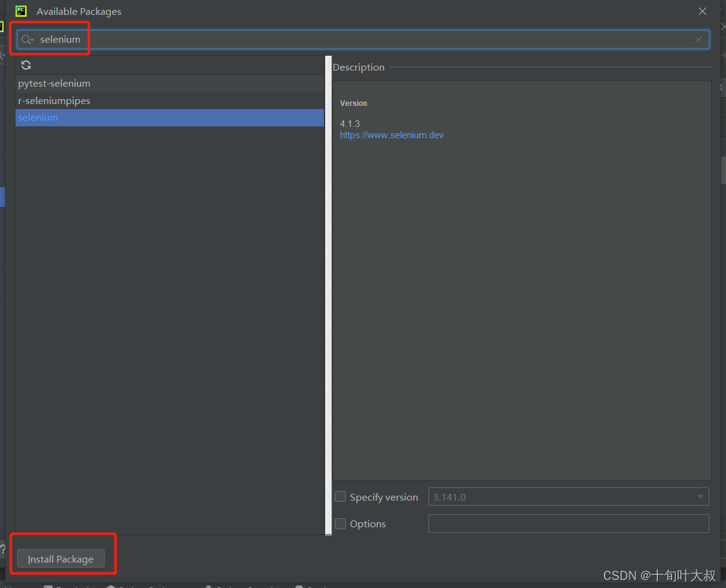Open the https://www.selenium.dev link
The width and height of the screenshot is (726, 588).
(391, 135)
